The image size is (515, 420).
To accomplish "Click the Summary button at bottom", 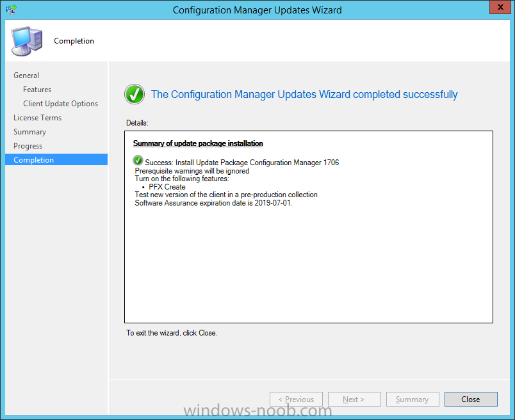I will click(x=413, y=400).
